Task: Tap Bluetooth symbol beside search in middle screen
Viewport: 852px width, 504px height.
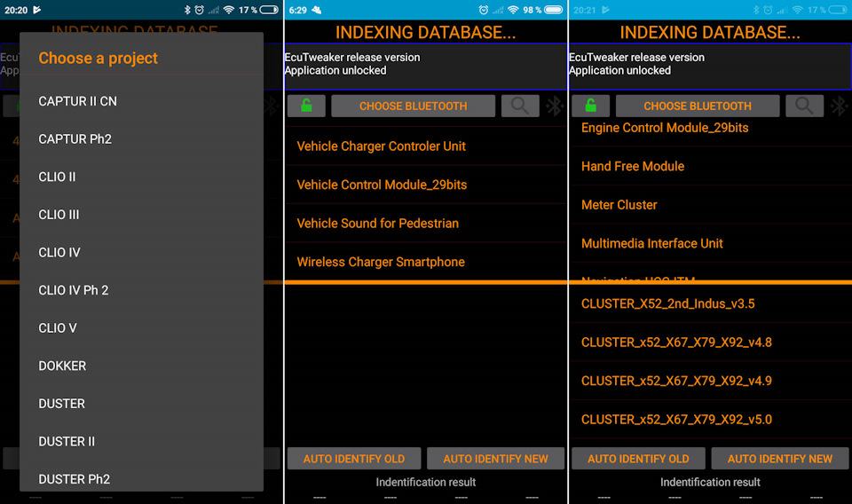Action: click(555, 106)
